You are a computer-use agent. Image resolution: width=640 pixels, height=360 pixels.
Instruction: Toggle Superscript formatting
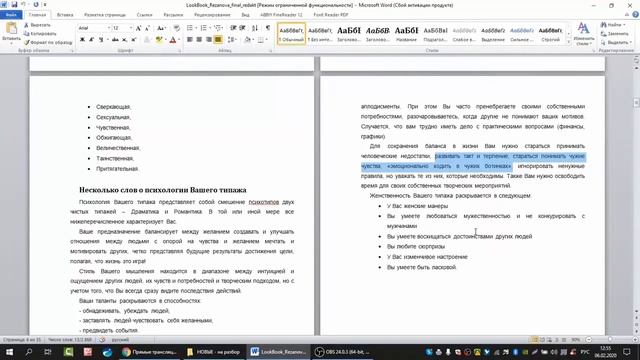[133, 40]
